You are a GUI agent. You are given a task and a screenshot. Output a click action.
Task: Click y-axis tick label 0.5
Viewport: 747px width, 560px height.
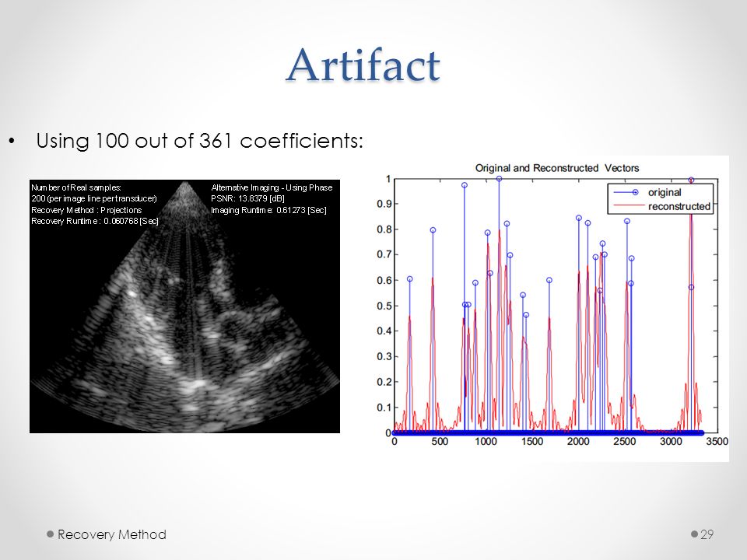(x=384, y=306)
